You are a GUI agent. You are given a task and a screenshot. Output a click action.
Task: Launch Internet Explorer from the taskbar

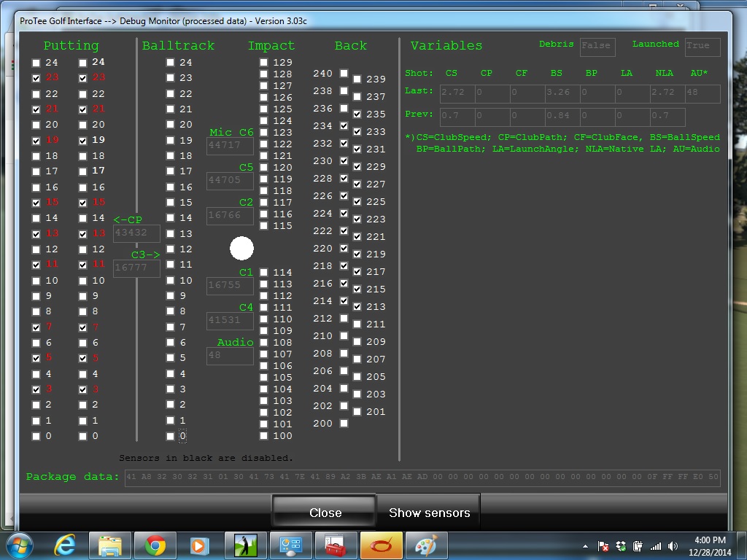pyautogui.click(x=65, y=545)
